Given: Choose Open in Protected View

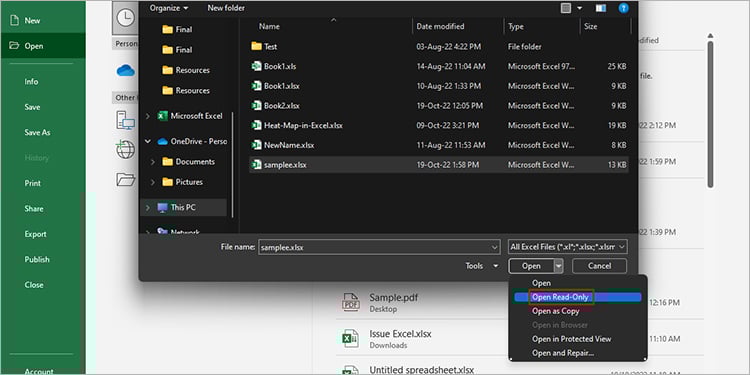Looking at the screenshot, I should coord(572,339).
